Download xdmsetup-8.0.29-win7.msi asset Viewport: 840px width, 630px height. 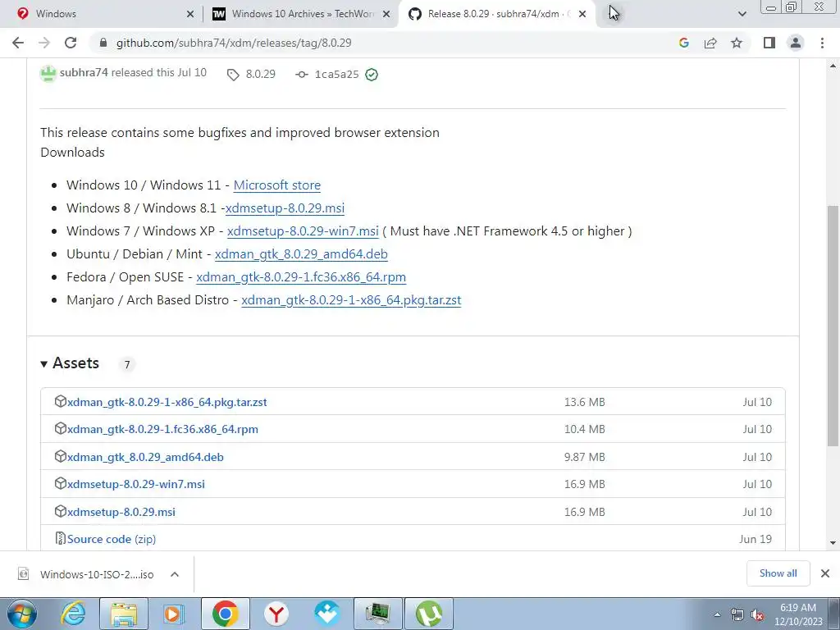(x=136, y=484)
